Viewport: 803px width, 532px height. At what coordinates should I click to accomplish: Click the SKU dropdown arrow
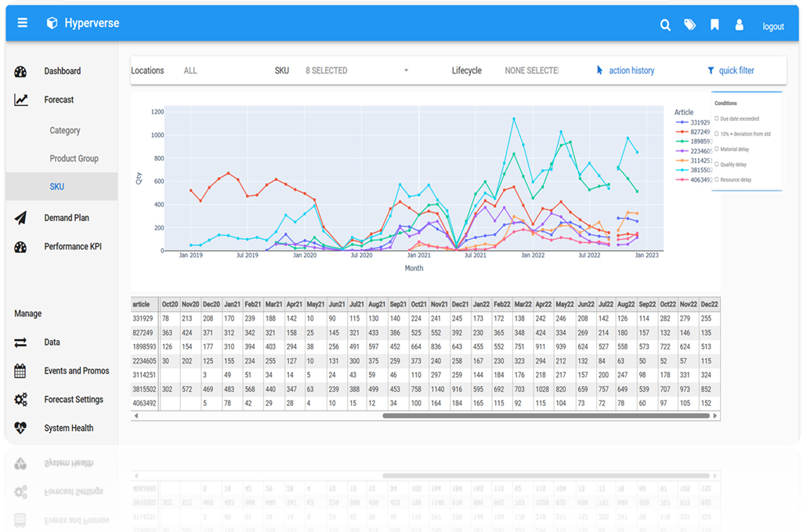coord(406,71)
